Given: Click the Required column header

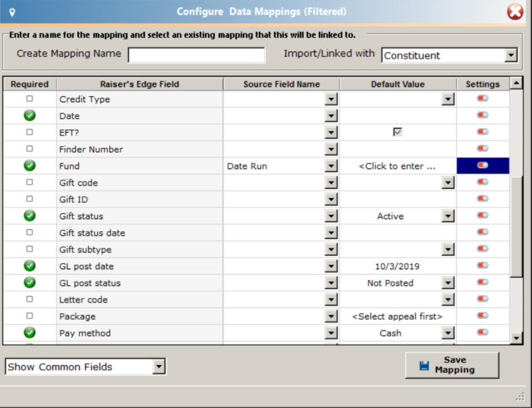Looking at the screenshot, I should 30,84.
